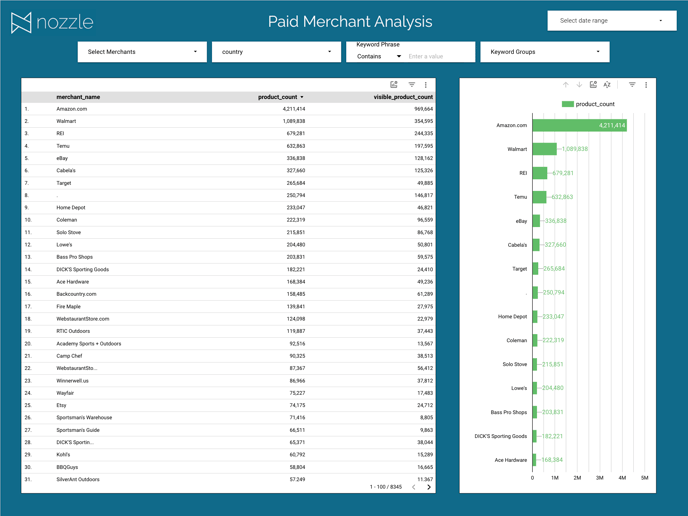Select the Ace Hardware merchant cell
The image size is (688, 516).
click(72, 282)
